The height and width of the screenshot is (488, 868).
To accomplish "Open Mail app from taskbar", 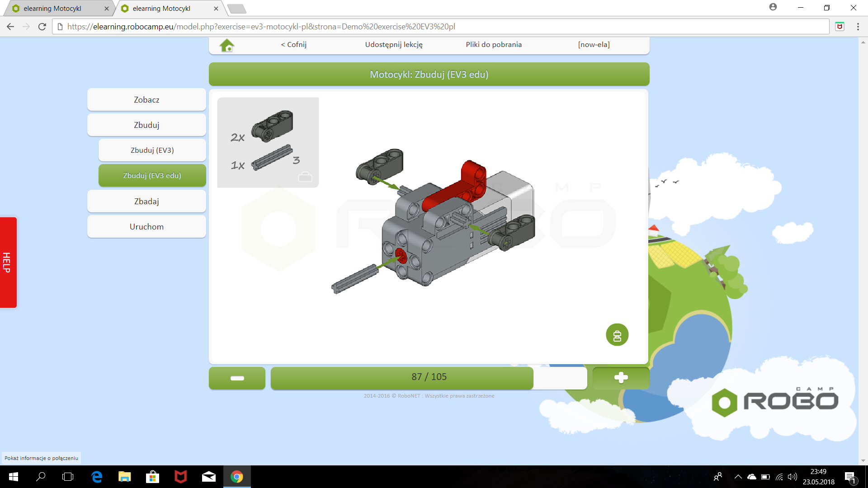I will [x=208, y=477].
